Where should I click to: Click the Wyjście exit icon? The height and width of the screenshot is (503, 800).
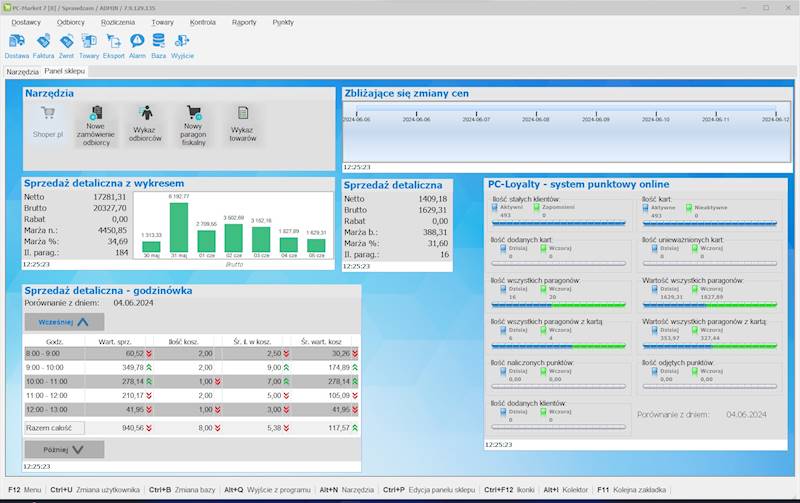point(182,45)
